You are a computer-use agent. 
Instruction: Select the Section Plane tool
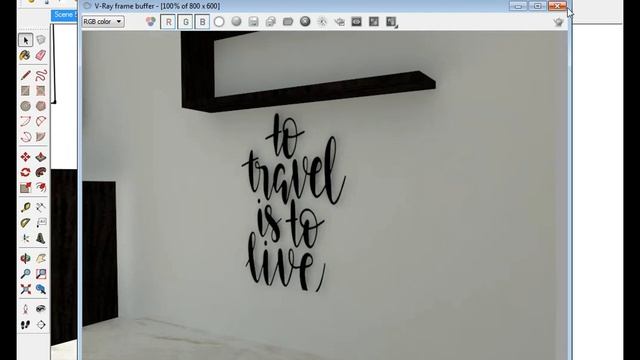pos(41,324)
